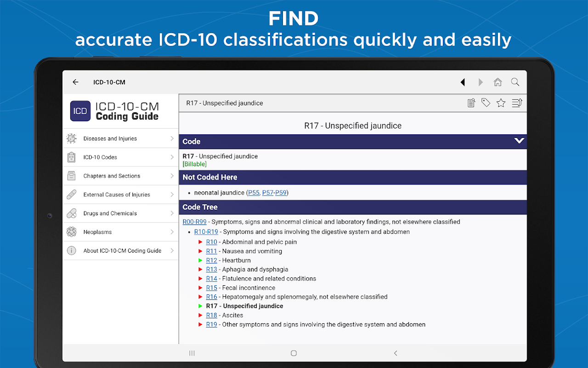The image size is (588, 368).
Task: Open the R13 Aphagia and dysphagia link
Action: coord(211,270)
